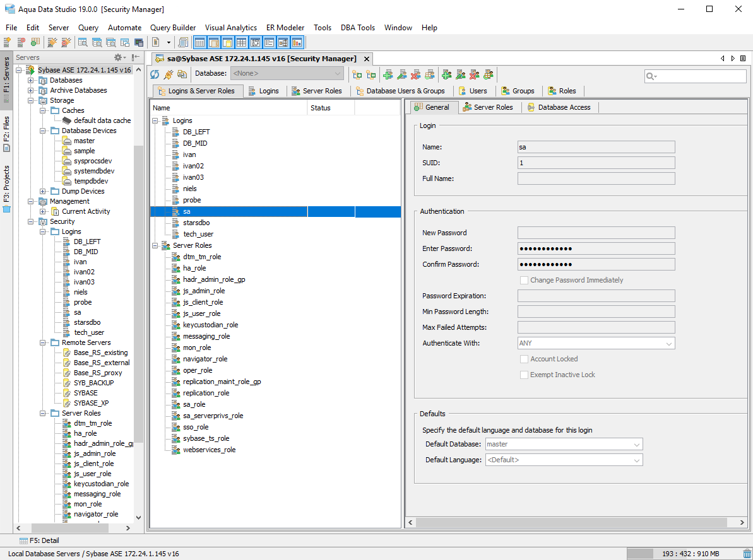The height and width of the screenshot is (560, 753).
Task: Open the Database dropdown in Security Manager
Action: click(287, 73)
